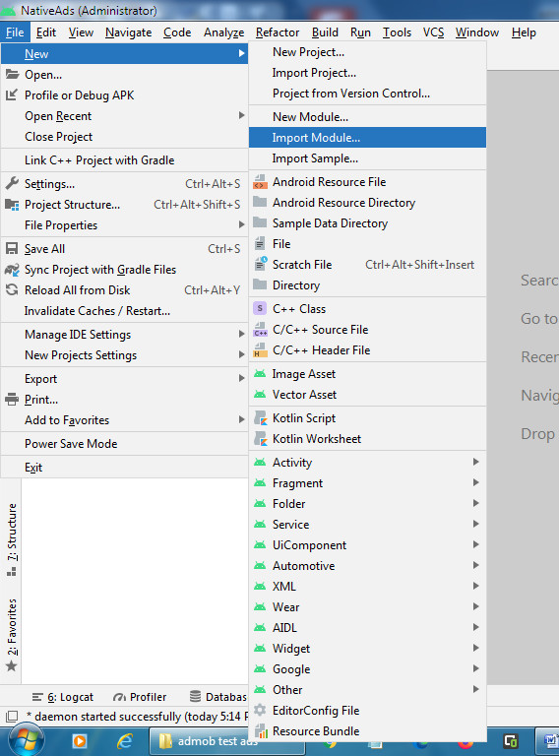Click the Open folder icon in File menu
Screen dimensions: 559x756
(x=12, y=74)
